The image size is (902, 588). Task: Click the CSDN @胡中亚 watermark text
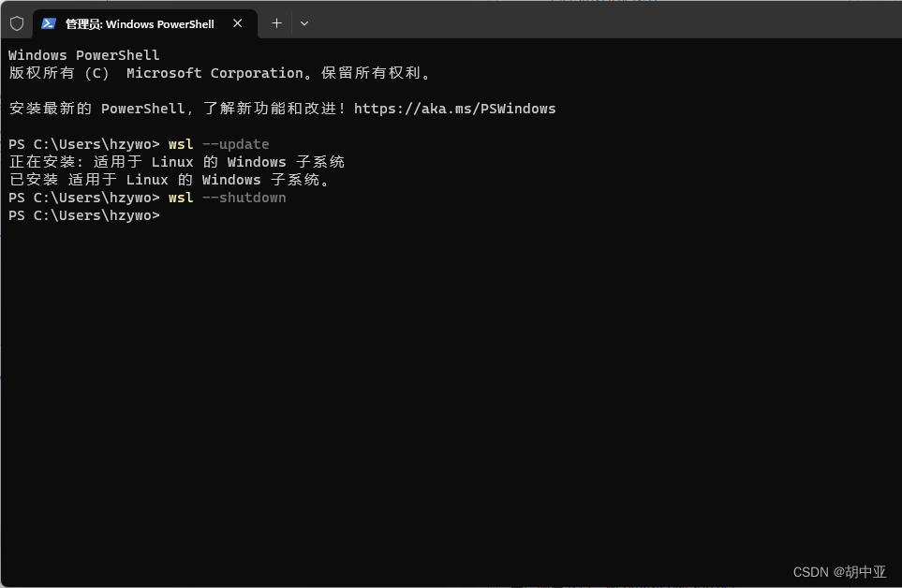pyautogui.click(x=840, y=571)
